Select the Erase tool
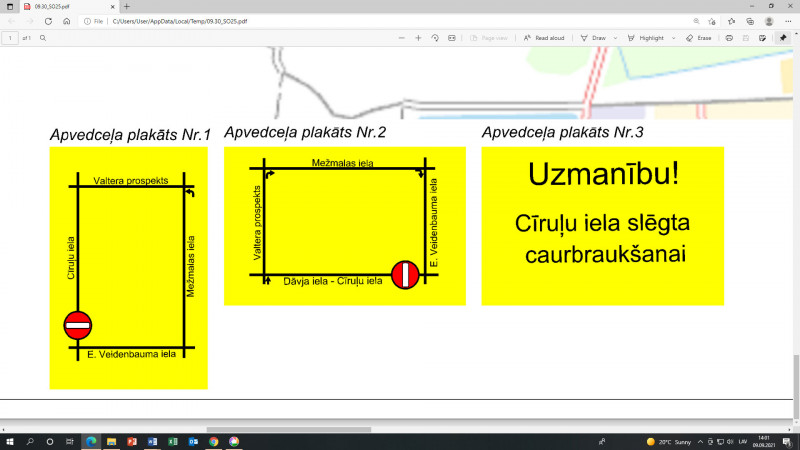 699,37
